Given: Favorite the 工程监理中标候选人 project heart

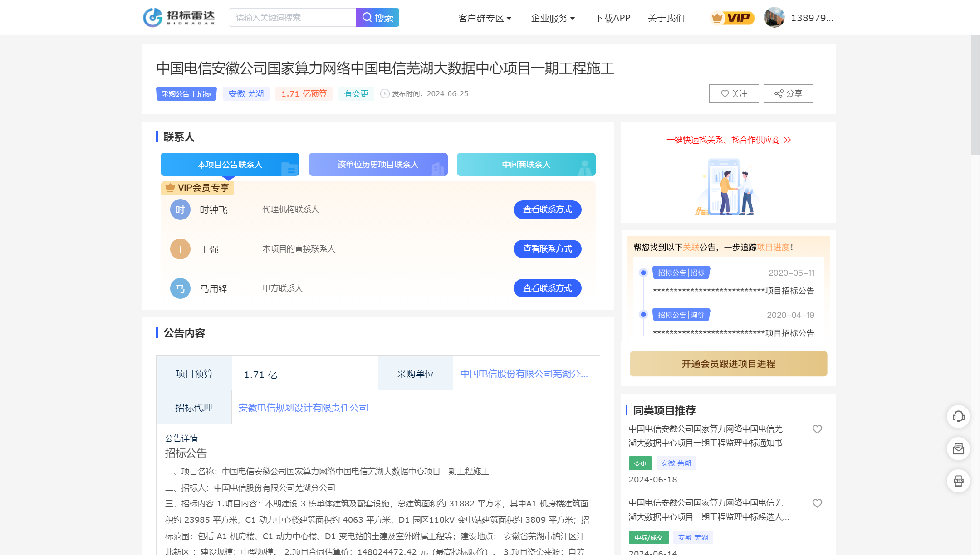Looking at the screenshot, I should pyautogui.click(x=817, y=503).
